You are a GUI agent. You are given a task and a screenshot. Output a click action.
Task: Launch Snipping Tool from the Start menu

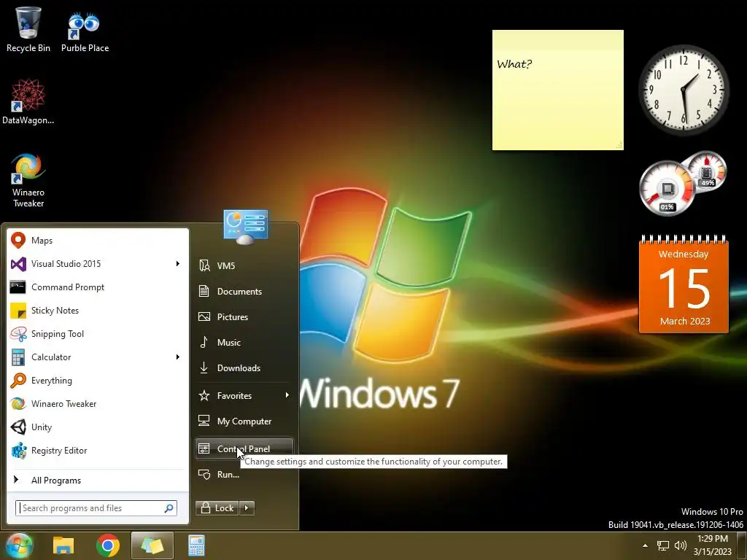[x=98, y=334]
